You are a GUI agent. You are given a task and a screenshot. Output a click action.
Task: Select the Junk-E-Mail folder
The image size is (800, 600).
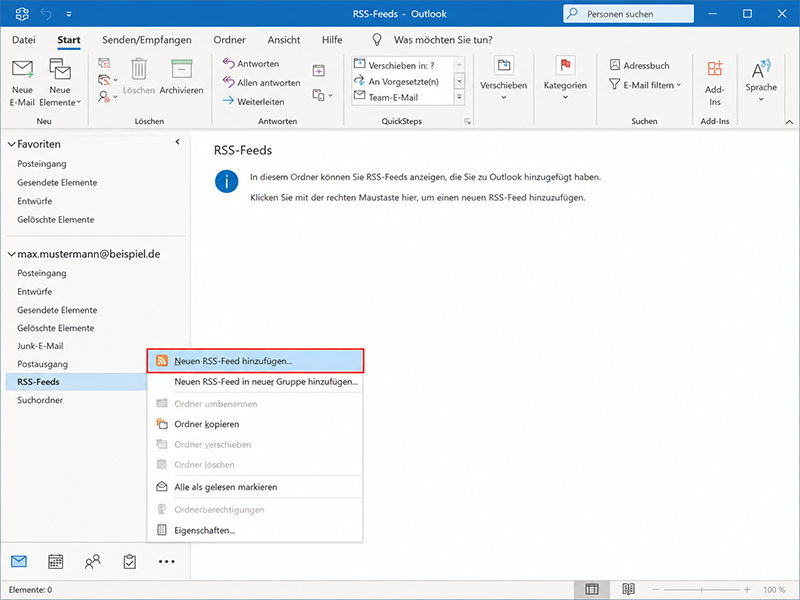[40, 346]
